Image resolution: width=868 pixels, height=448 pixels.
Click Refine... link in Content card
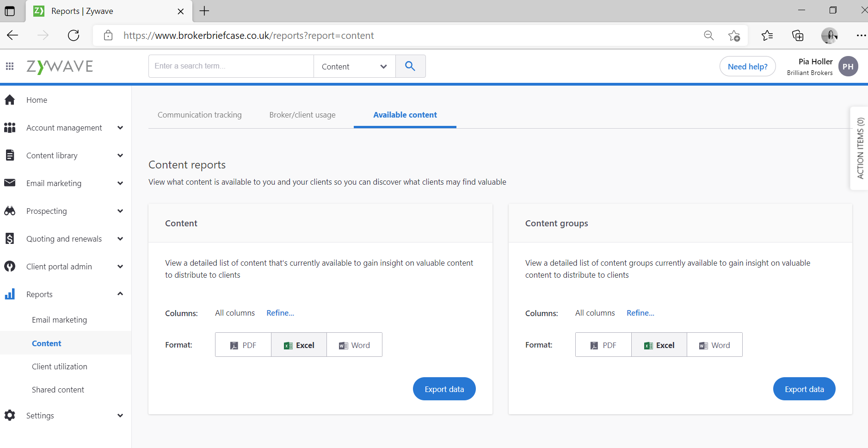pyautogui.click(x=280, y=313)
